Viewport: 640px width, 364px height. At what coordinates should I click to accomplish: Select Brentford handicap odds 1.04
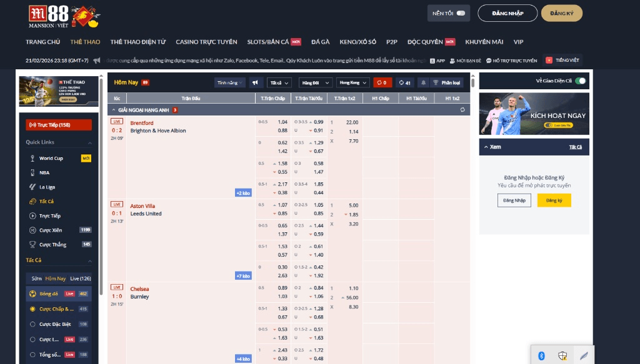[282, 122]
